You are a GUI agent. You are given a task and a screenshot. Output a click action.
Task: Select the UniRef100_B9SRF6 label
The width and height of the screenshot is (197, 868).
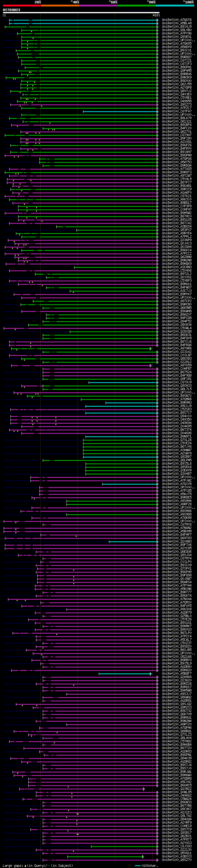(x=177, y=125)
